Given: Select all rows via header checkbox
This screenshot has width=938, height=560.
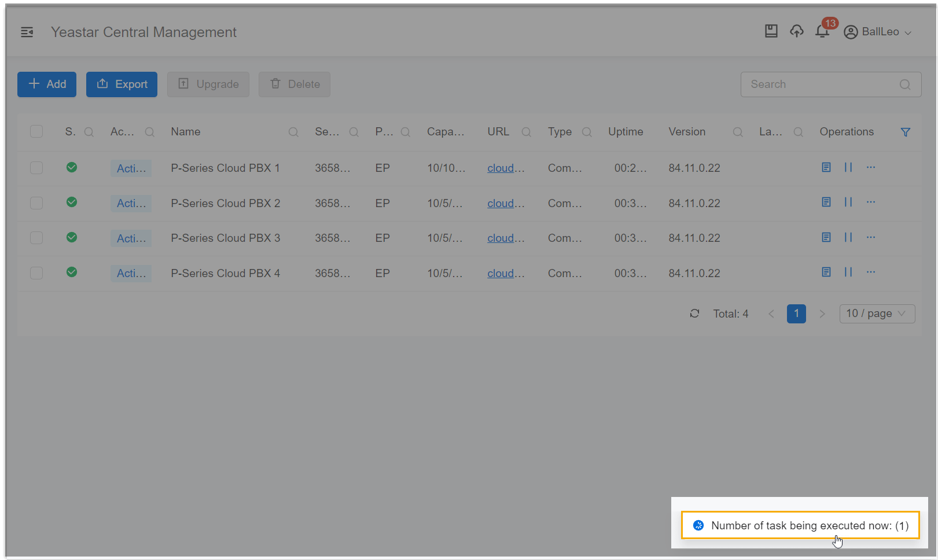Looking at the screenshot, I should tap(36, 131).
